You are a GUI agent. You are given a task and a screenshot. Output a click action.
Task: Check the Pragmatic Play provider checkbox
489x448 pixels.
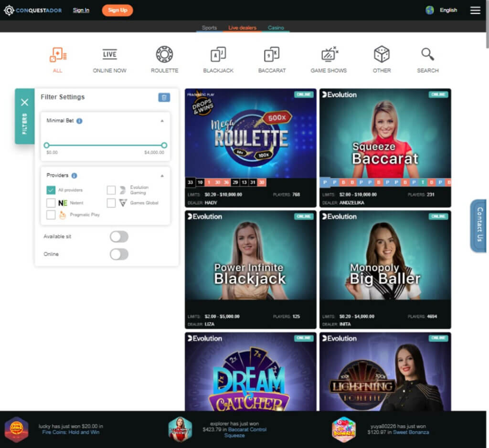[x=51, y=215]
